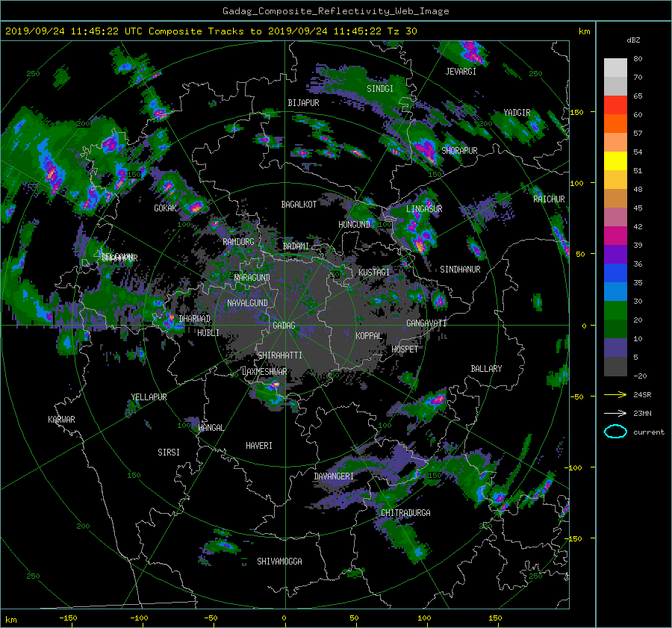Click the YADGIR city label
Screen dimensions: 672x628
(517, 113)
